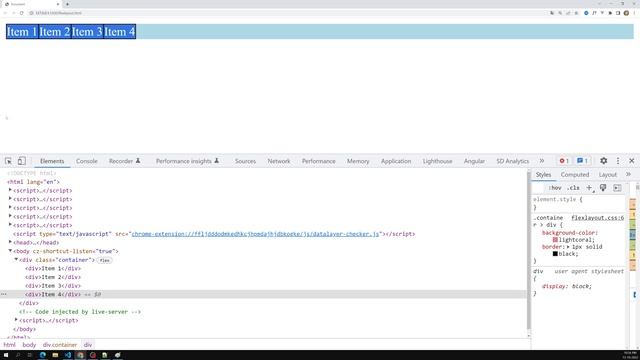Select the Item 3 div node

[x=53, y=286]
